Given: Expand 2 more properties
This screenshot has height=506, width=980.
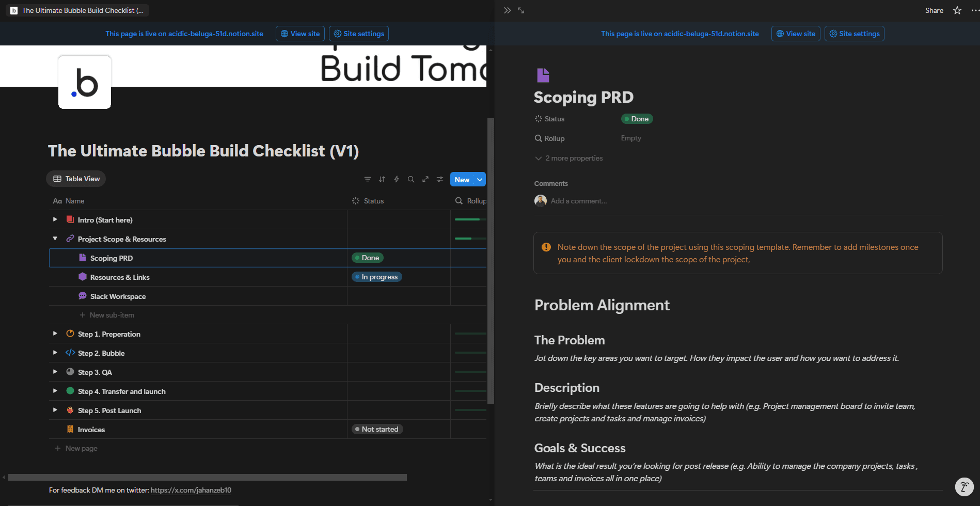Looking at the screenshot, I should click(x=569, y=158).
